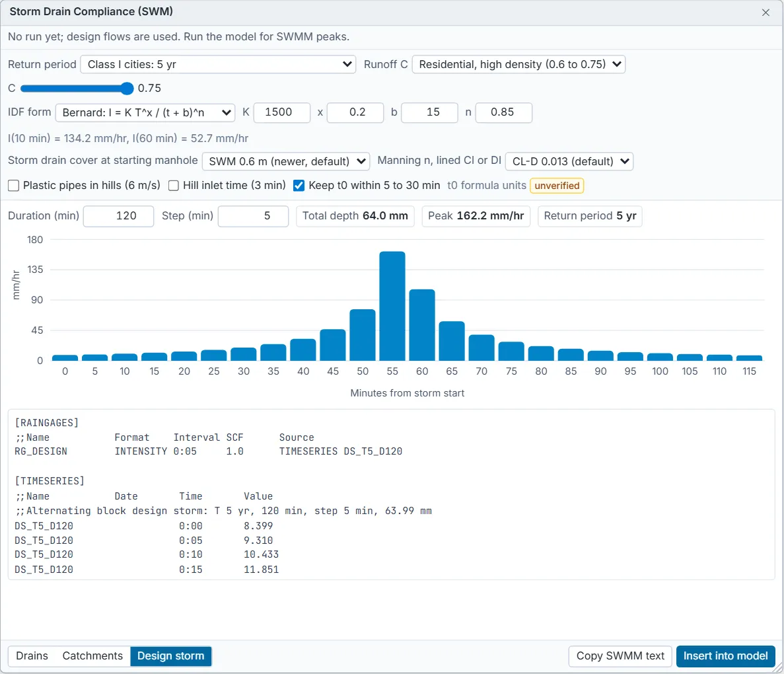
Task: Click the Total depth 64.0 mm readout
Action: click(355, 215)
